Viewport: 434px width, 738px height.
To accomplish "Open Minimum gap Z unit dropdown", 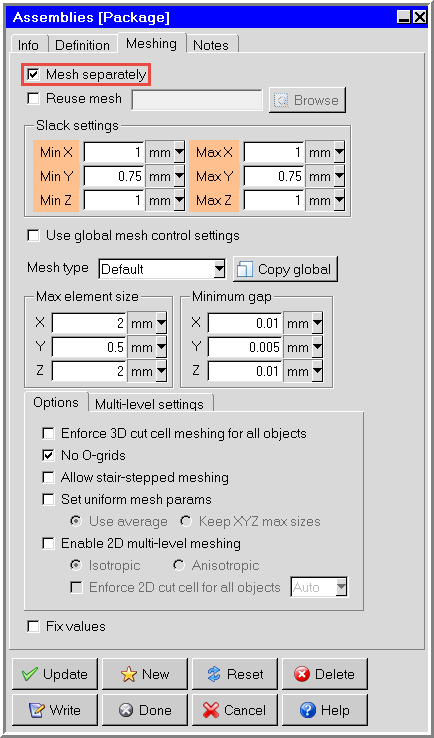I will (317, 371).
